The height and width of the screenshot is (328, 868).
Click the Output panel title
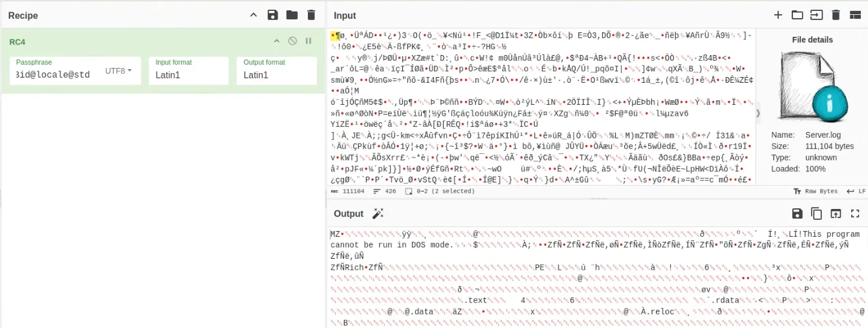[x=349, y=213]
